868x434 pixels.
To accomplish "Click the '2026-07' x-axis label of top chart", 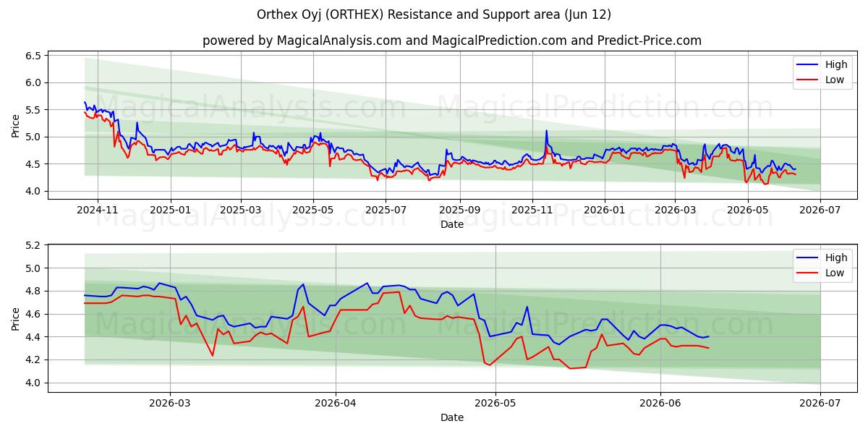I will 820,211.
